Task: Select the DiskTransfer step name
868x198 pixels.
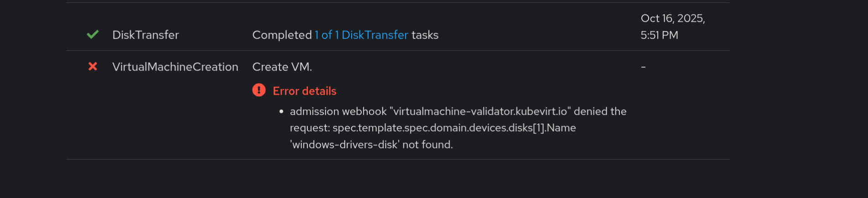Action: (146, 35)
